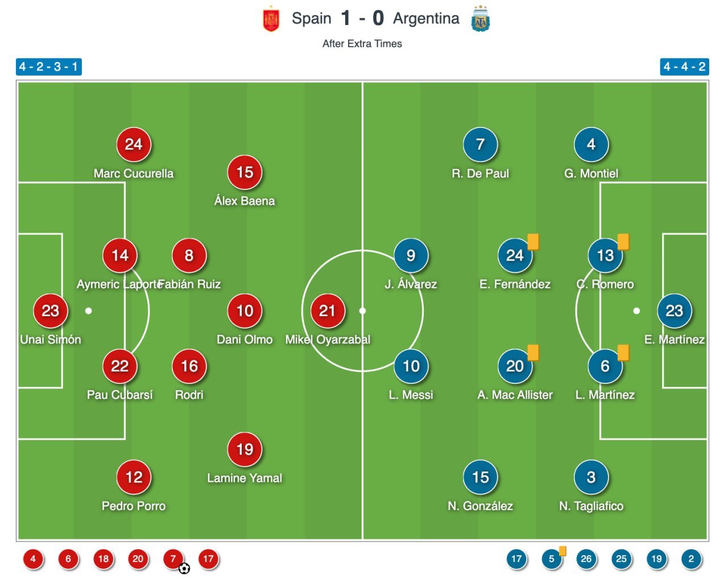Select L. Messi's number 10 marker

click(411, 366)
